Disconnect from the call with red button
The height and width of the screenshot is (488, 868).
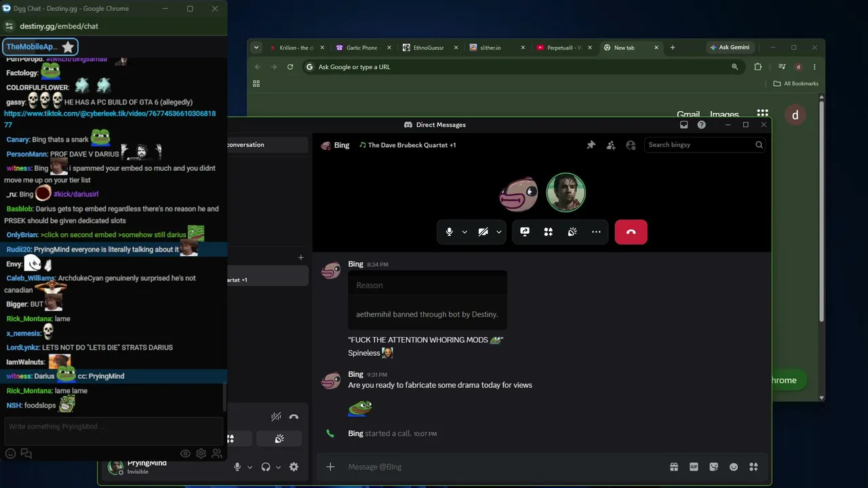point(631,232)
